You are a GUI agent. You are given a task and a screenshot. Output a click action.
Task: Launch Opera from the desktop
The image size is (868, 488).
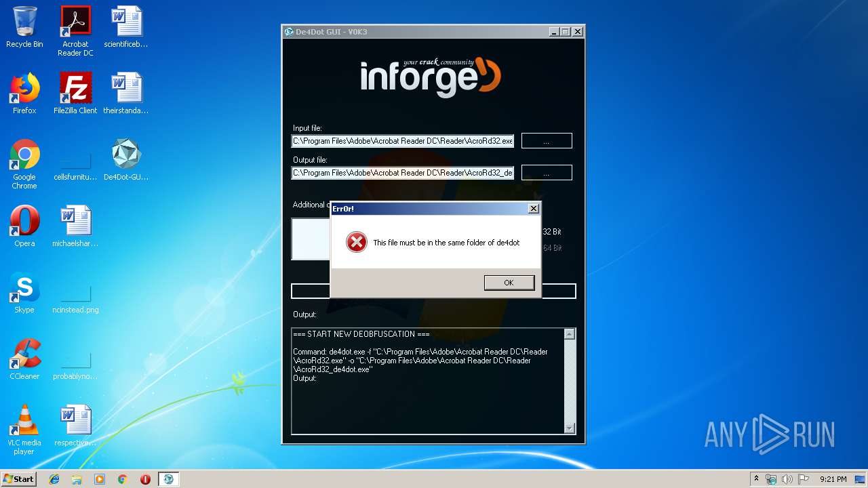pyautogui.click(x=24, y=226)
